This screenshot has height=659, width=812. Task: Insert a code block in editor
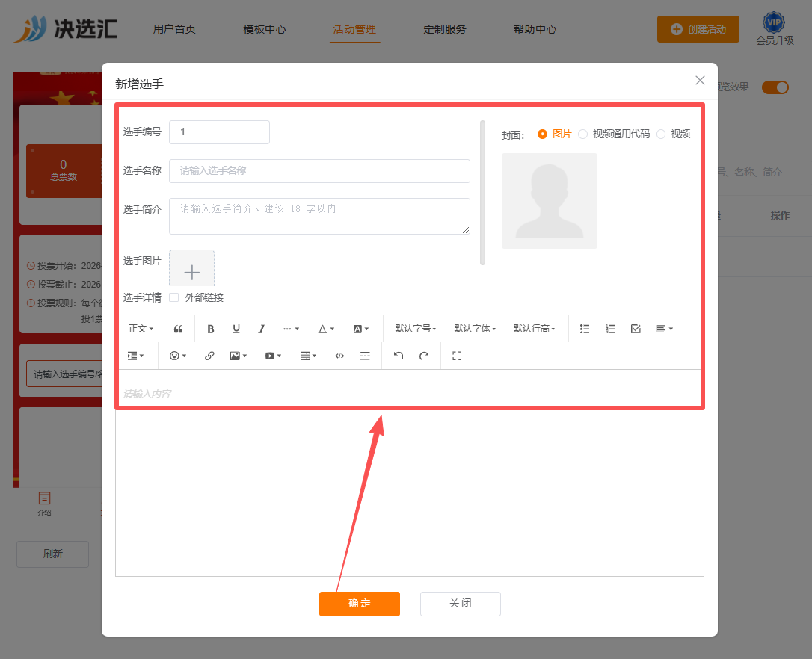[339, 356]
